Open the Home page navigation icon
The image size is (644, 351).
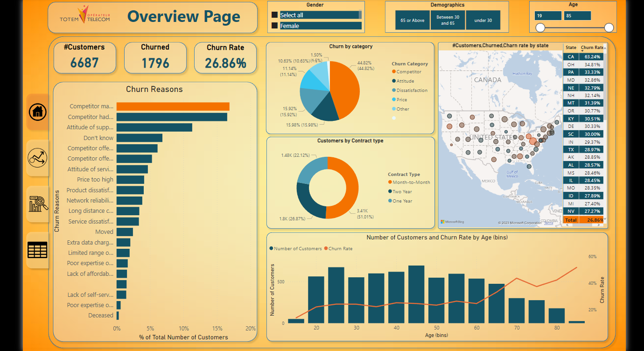[x=38, y=112]
